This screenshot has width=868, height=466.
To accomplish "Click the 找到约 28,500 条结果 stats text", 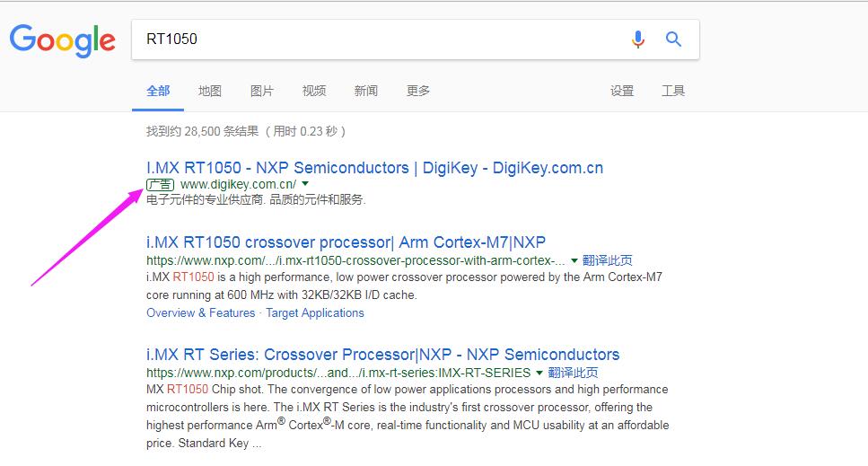I will click(x=246, y=131).
